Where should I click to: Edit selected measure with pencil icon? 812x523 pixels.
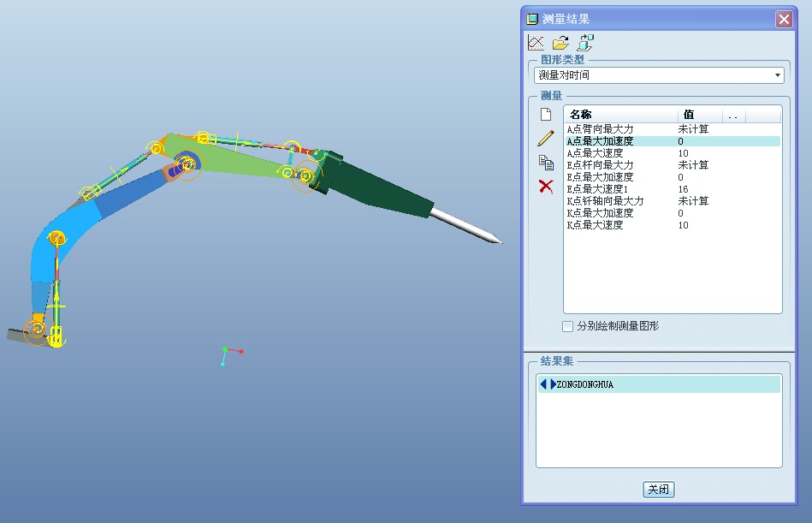tap(546, 139)
